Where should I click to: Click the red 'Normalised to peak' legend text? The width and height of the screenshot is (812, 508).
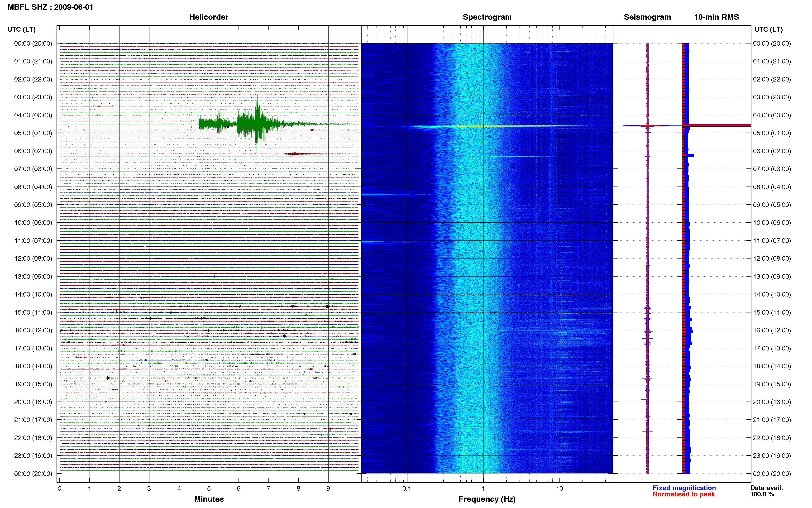[684, 494]
